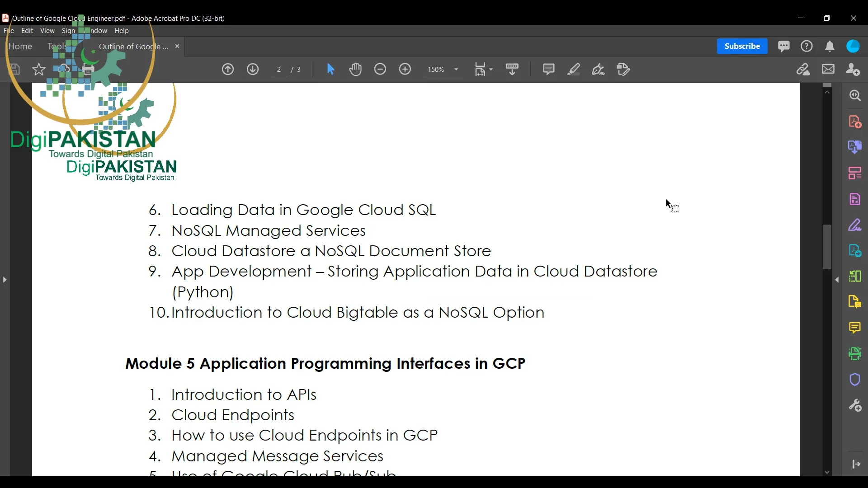This screenshot has height=488, width=868.
Task: Select the Hand tool for panning
Action: tap(356, 70)
